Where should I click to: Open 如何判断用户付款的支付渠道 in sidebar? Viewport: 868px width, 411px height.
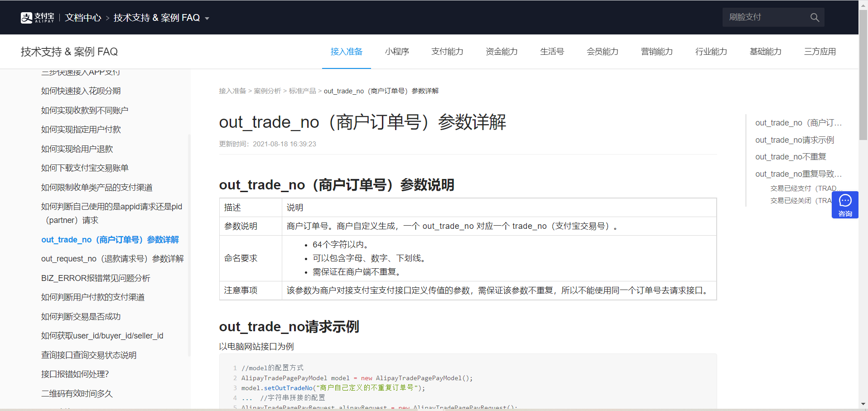pos(93,297)
